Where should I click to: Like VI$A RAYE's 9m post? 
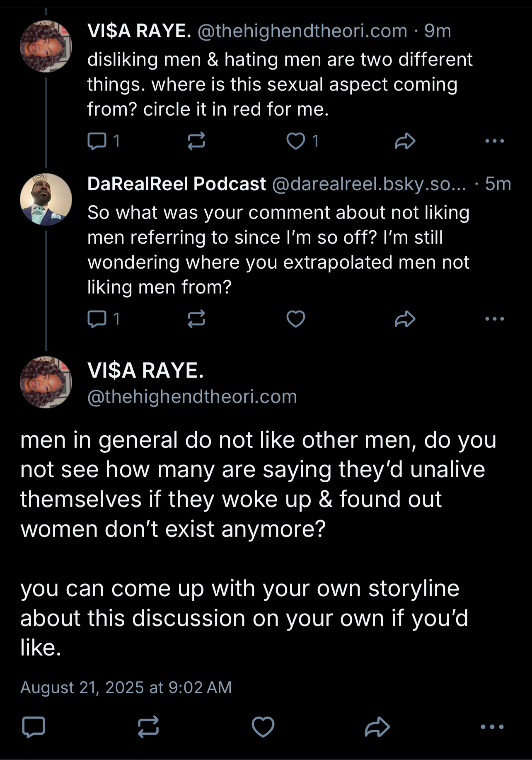click(x=296, y=141)
